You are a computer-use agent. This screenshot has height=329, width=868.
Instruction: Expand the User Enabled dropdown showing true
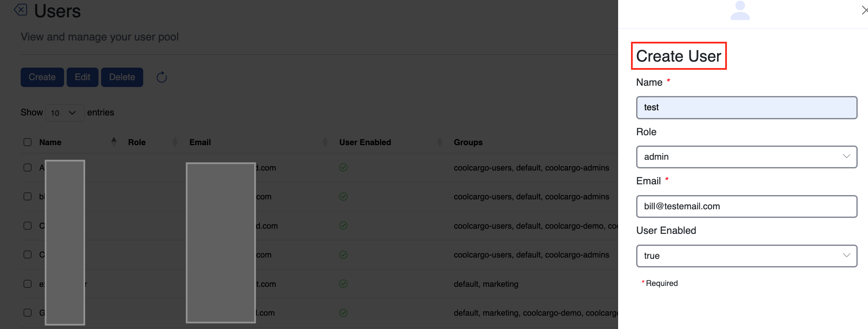click(x=746, y=256)
